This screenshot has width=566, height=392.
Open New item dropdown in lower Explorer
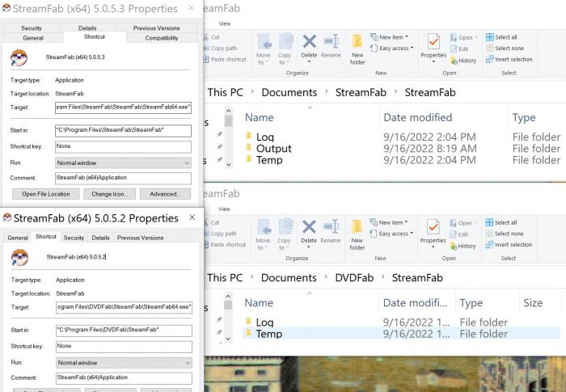click(389, 222)
